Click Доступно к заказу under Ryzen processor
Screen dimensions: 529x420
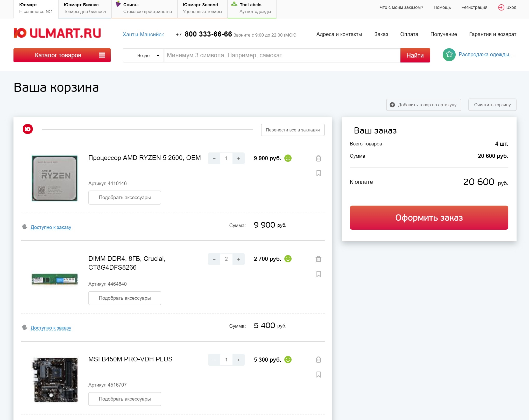click(x=51, y=227)
